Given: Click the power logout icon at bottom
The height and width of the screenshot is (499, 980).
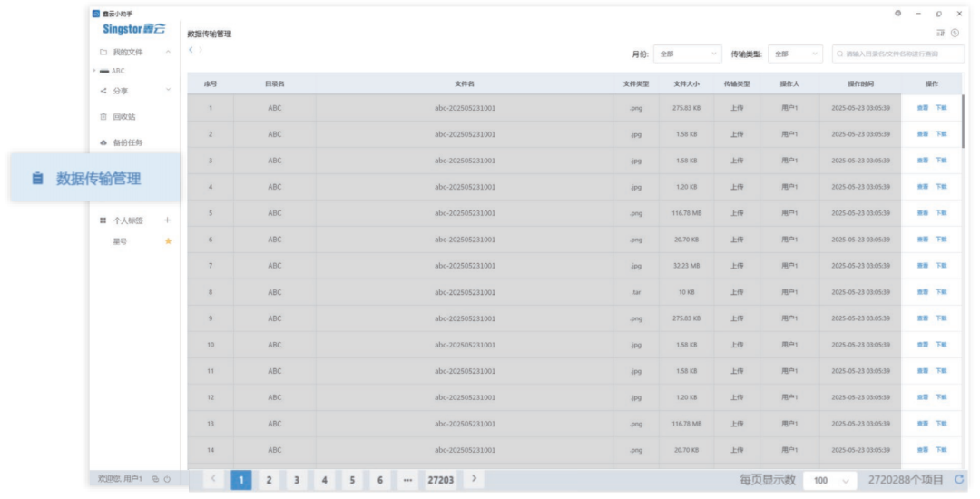Looking at the screenshot, I should 167,479.
